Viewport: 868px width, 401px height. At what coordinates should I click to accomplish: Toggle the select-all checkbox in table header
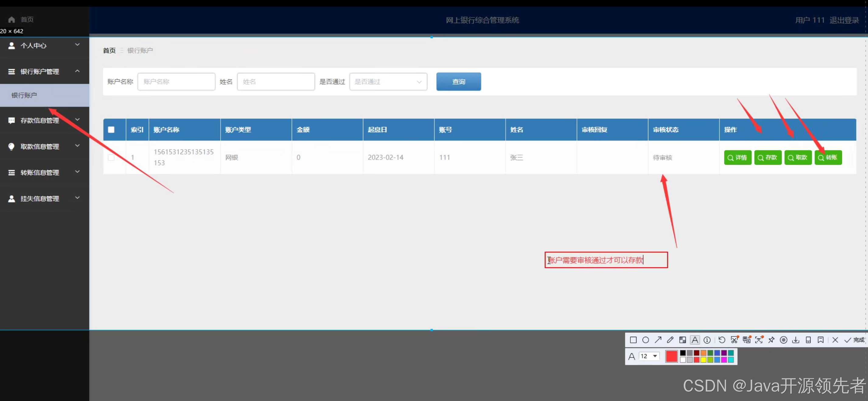click(111, 129)
